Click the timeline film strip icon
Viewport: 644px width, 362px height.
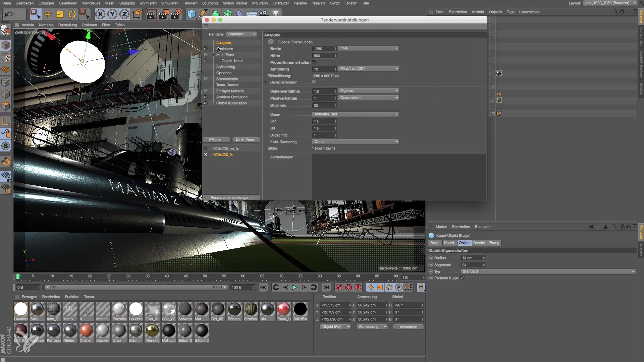[x=421, y=287]
